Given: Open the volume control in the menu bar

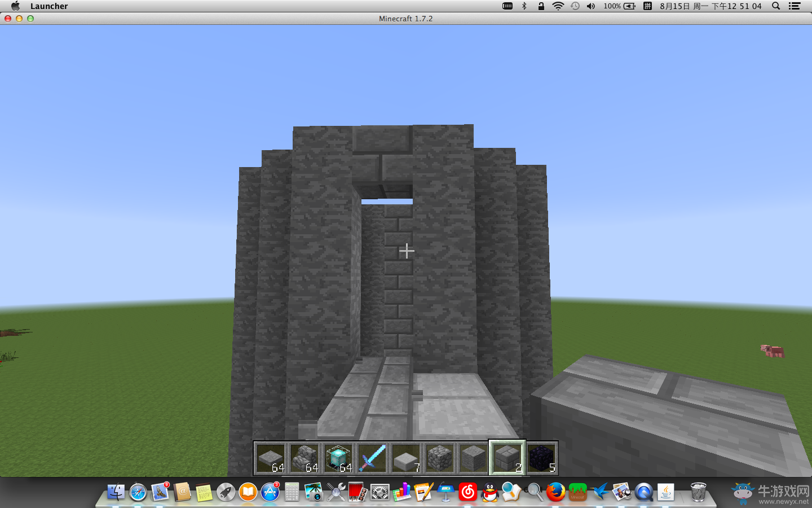Looking at the screenshot, I should click(591, 6).
